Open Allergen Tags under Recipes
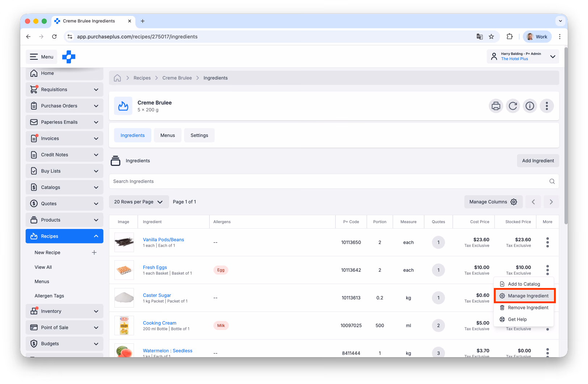Image resolution: width=588 pixels, height=384 pixels. click(x=49, y=296)
